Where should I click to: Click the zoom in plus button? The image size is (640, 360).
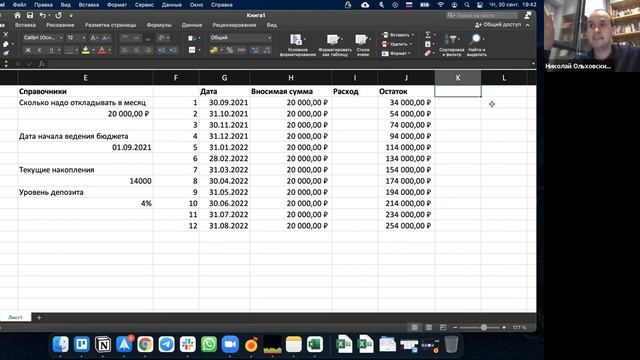[504, 327]
